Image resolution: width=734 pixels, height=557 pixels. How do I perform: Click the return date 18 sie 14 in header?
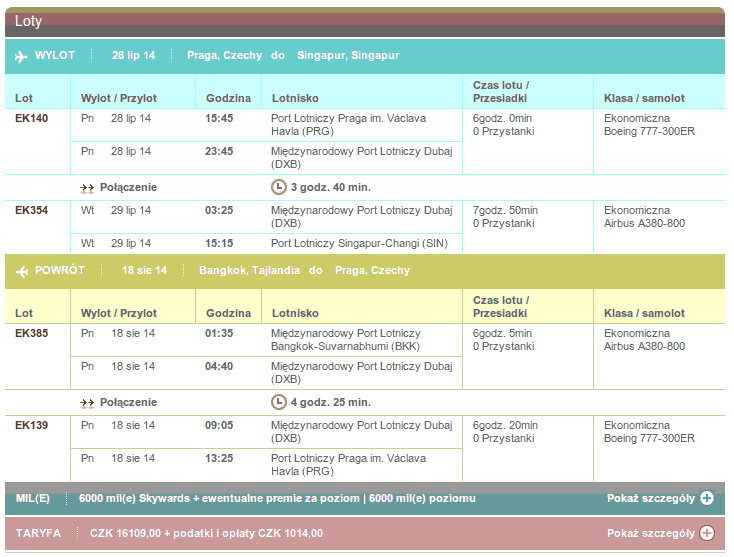point(144,270)
